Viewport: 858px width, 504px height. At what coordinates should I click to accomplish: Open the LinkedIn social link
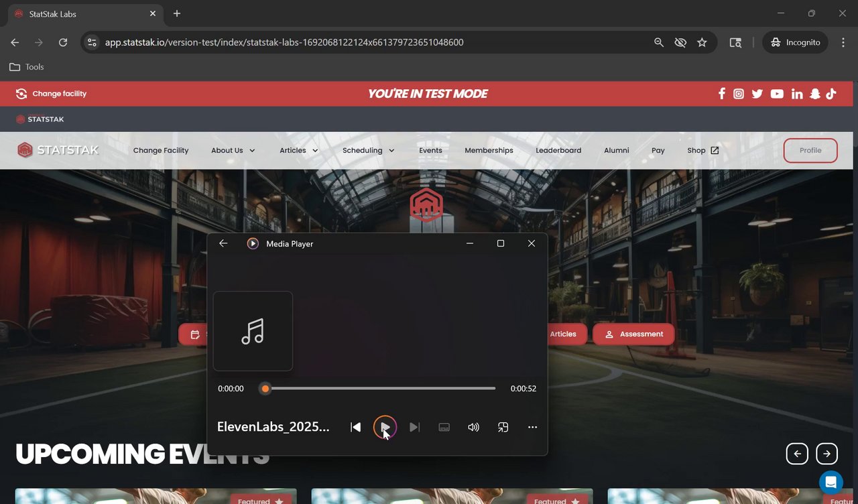[x=796, y=94]
